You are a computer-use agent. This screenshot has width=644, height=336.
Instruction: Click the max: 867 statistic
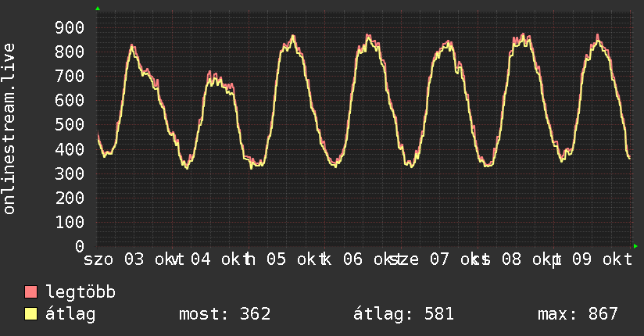click(578, 314)
